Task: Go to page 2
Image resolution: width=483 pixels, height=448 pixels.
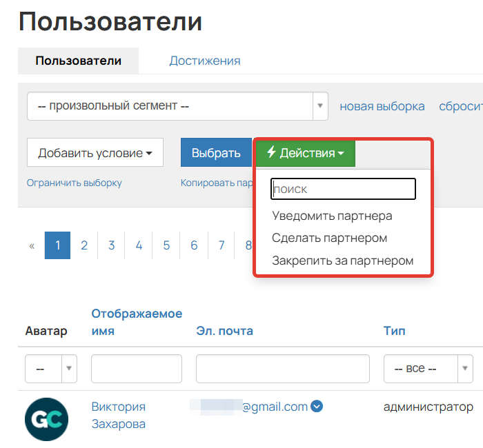Action: (84, 245)
